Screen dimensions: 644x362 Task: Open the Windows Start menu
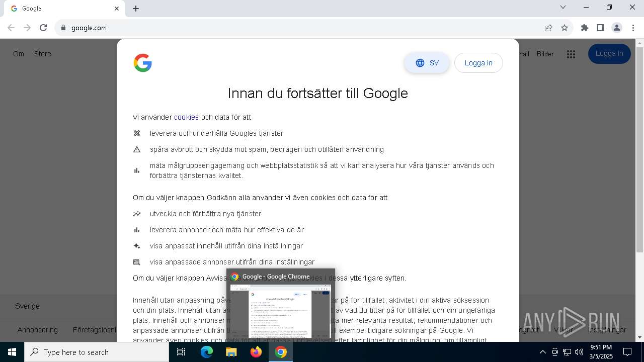(12, 352)
